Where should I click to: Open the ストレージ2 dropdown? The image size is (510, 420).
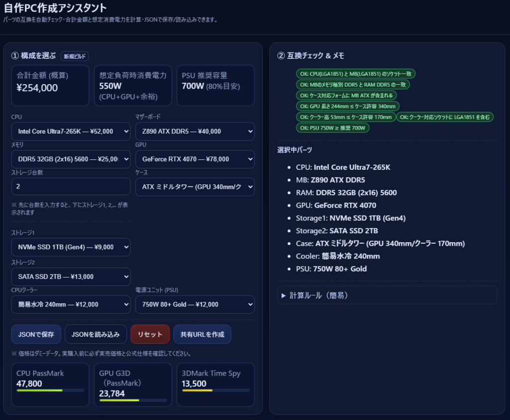point(71,277)
